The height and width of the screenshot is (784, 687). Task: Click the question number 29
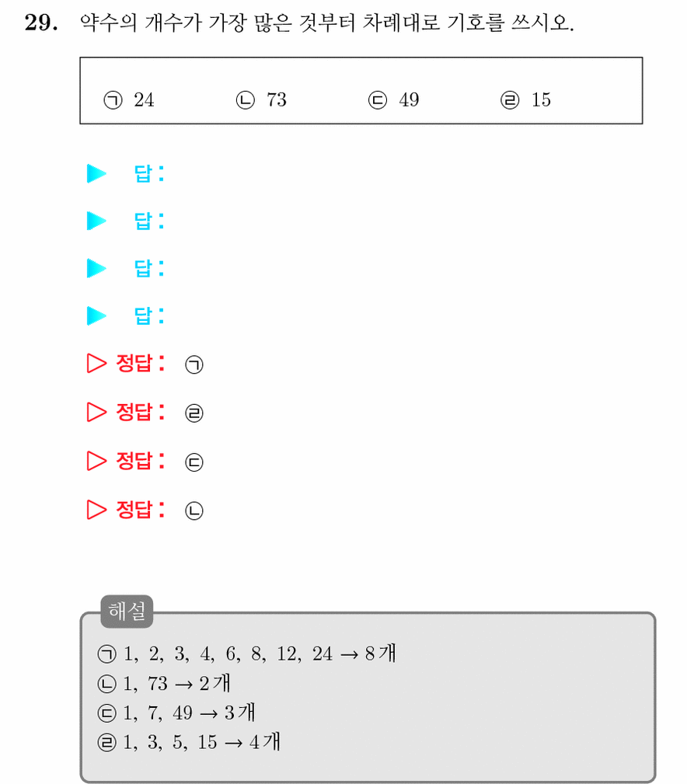pyautogui.click(x=41, y=23)
